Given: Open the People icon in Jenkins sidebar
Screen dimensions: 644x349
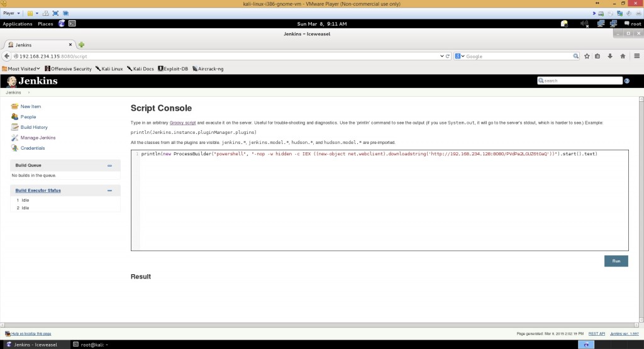Looking at the screenshot, I should click(15, 116).
